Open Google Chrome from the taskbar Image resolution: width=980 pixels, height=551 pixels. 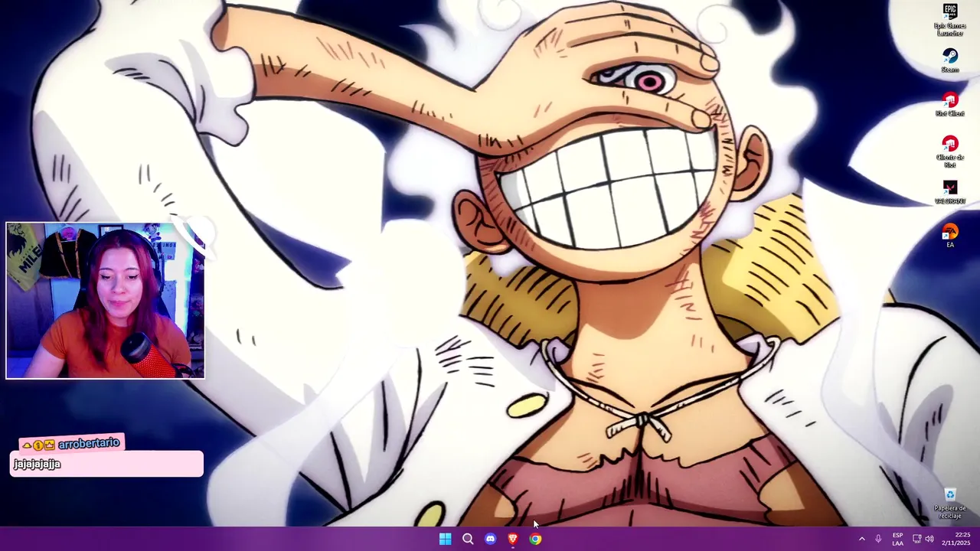coord(535,540)
